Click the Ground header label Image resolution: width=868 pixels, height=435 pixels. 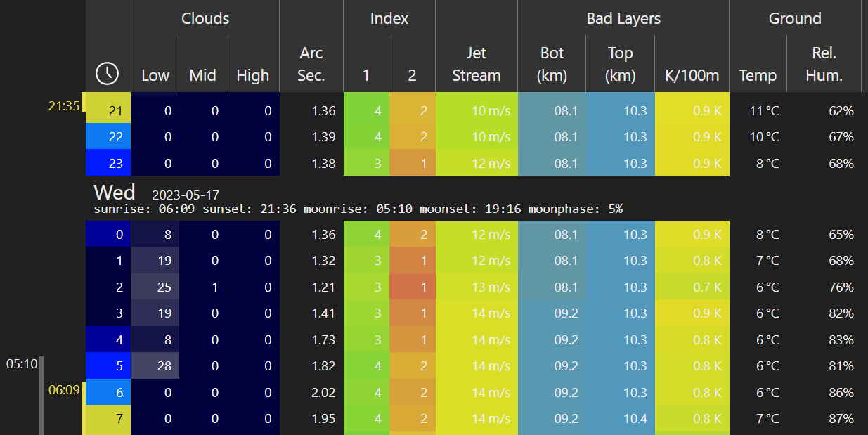[x=795, y=19]
